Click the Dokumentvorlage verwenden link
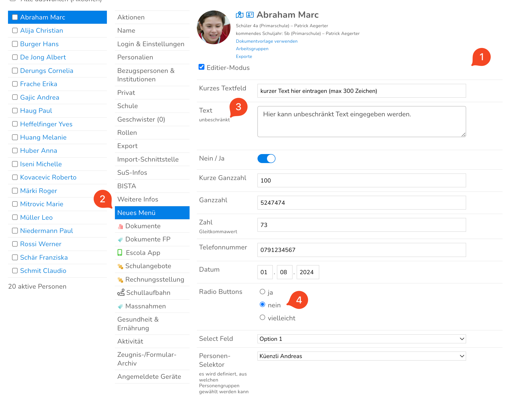This screenshot has width=532, height=395. pos(266,41)
